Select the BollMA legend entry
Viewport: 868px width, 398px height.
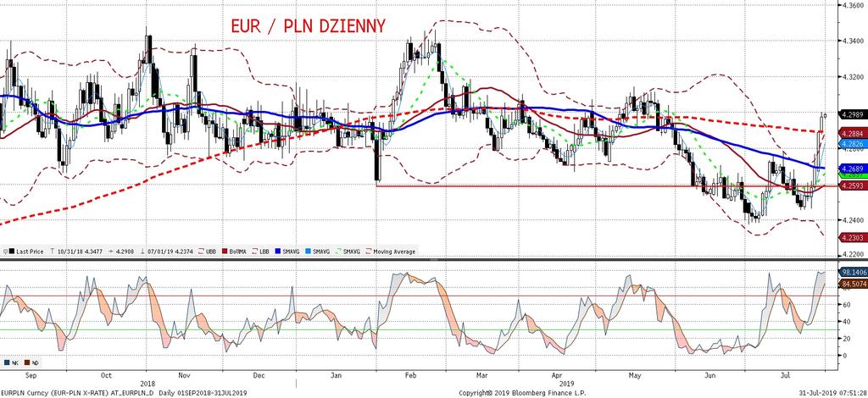point(234,252)
